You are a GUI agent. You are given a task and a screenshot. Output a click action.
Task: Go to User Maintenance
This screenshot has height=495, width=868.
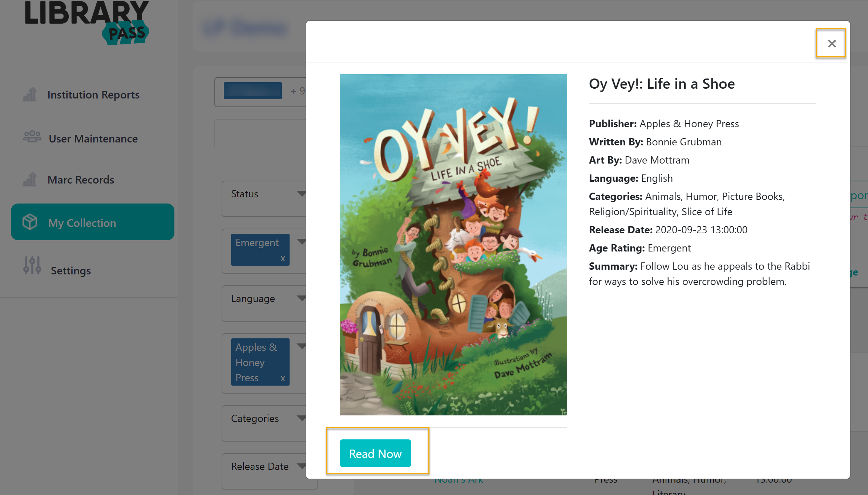(x=93, y=138)
